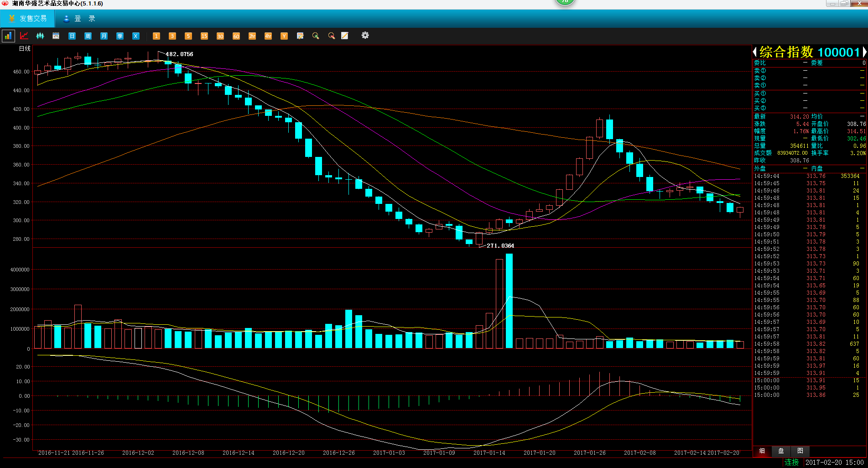Image resolution: width=868 pixels, height=468 pixels.
Task: Click the 2017-02-20 15:00 status time
Action: click(x=835, y=463)
